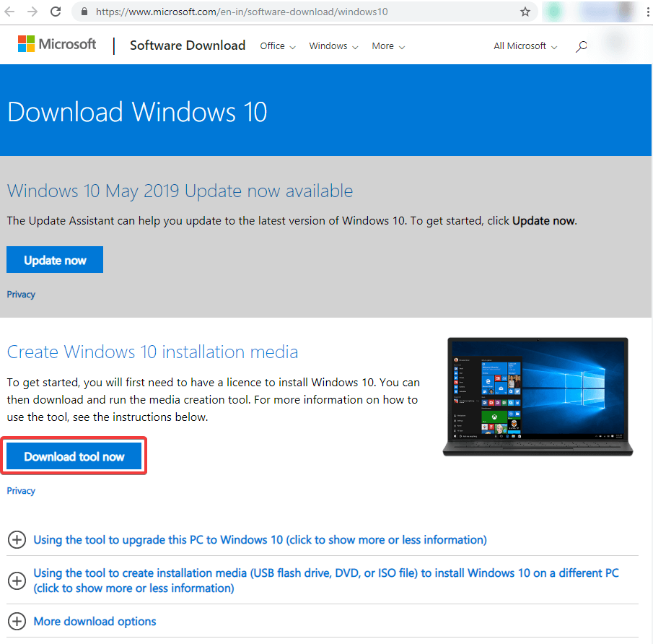Expand Using the tool to upgrade this PC

pyautogui.click(x=260, y=540)
